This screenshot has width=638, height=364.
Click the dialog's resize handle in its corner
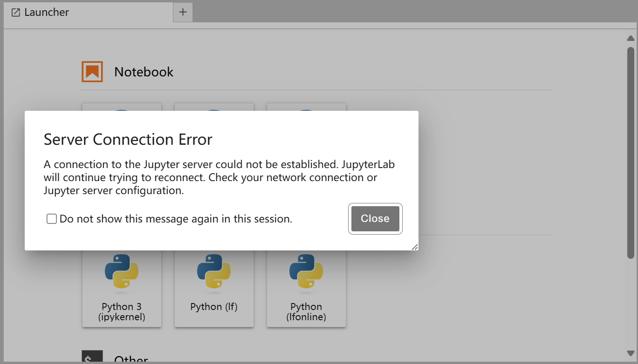coord(414,247)
